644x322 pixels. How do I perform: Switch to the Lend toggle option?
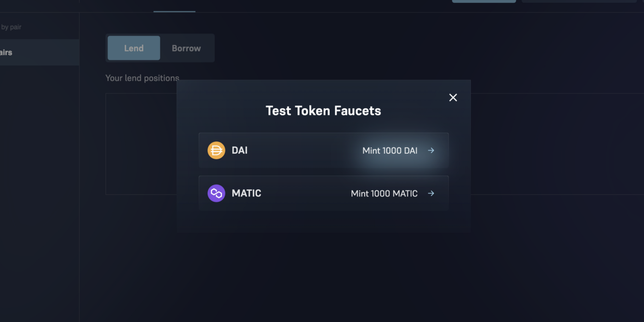pos(134,48)
